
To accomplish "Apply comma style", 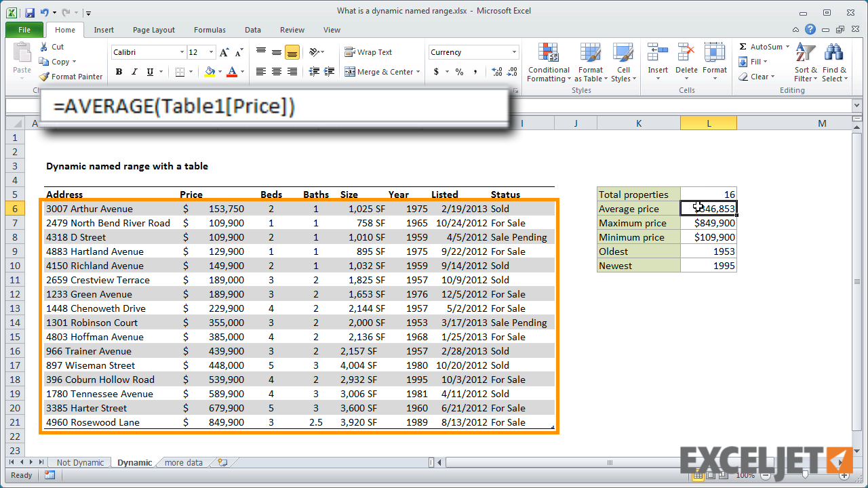I will (x=475, y=72).
